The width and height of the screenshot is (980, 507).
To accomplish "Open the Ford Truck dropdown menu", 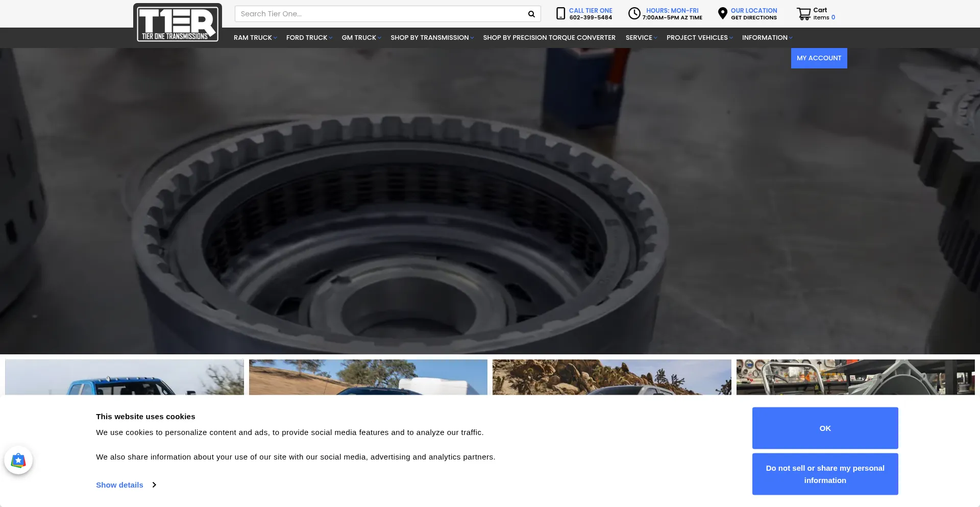I will [309, 38].
